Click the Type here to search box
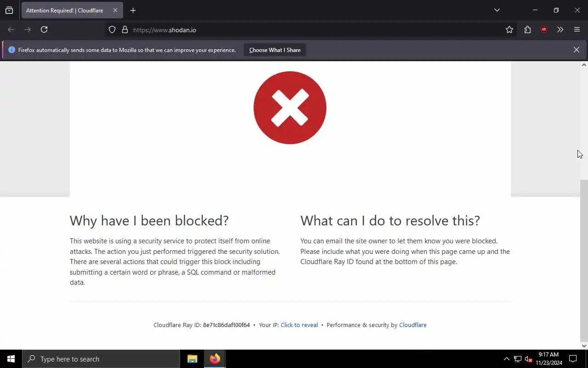Image resolution: width=588 pixels, height=368 pixels. tap(101, 359)
